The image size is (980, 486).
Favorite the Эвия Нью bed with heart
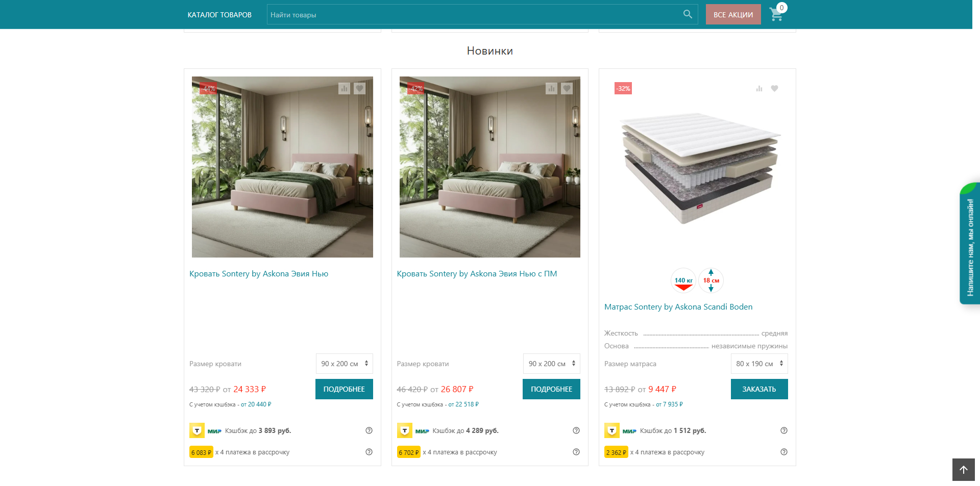pos(360,89)
